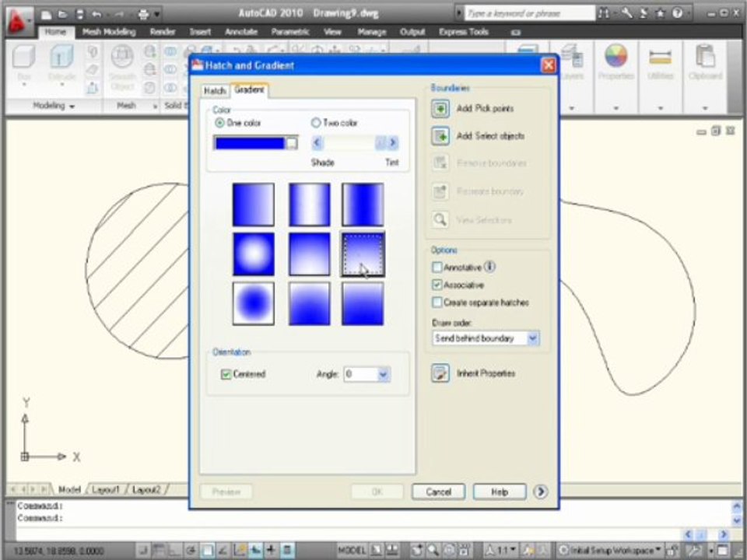Viewport: 747px width, 560px height.
Task: Click the Open file icon in quick access toolbar
Action: [x=62, y=14]
